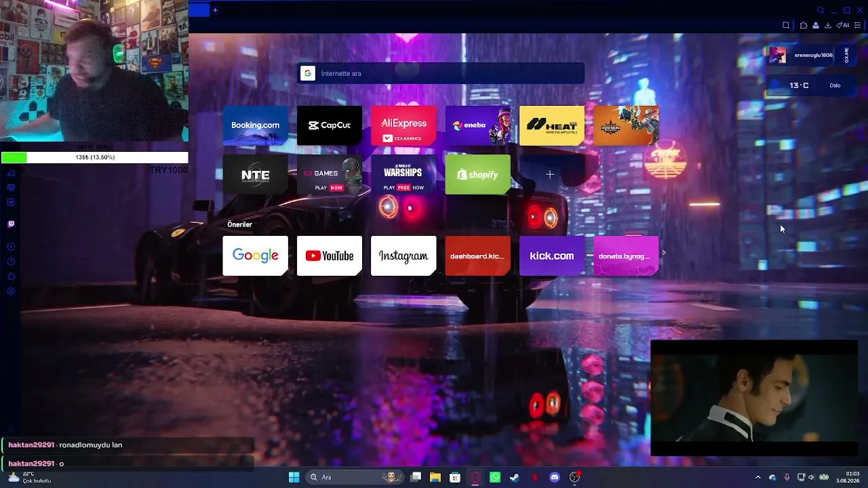Open the Easy Setup sliders icon

[x=858, y=25]
